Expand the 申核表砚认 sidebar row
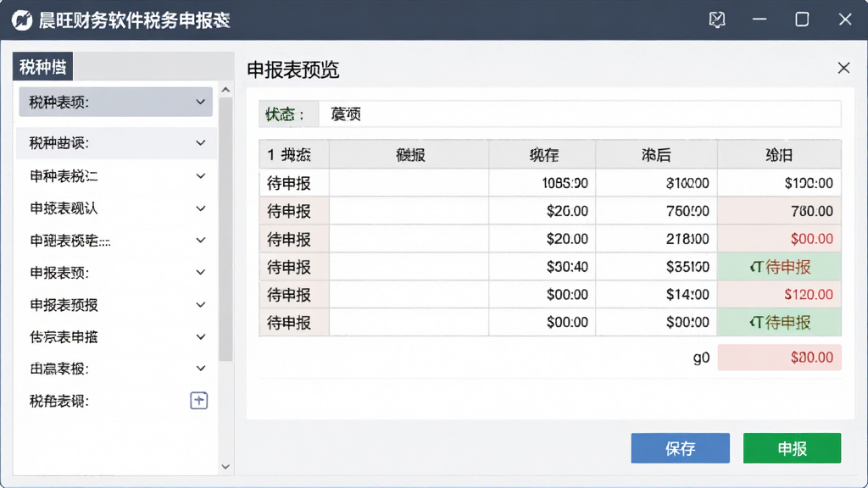The height and width of the screenshot is (488, 868). click(116, 208)
